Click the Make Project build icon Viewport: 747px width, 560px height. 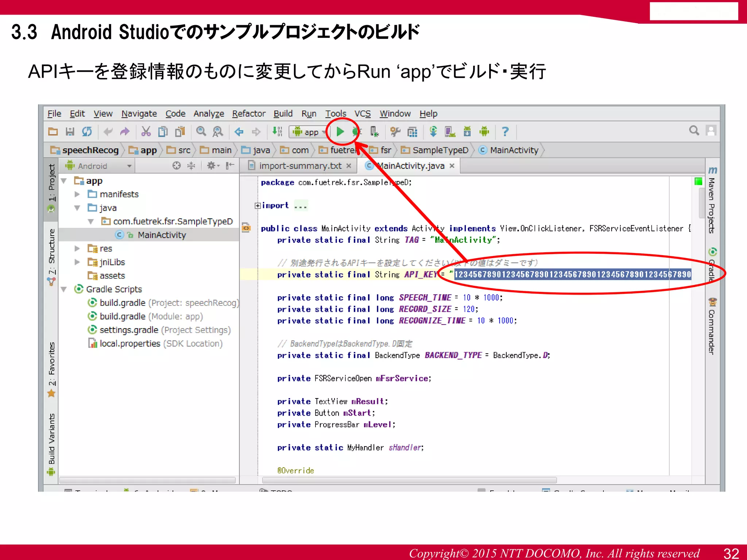coord(278,131)
